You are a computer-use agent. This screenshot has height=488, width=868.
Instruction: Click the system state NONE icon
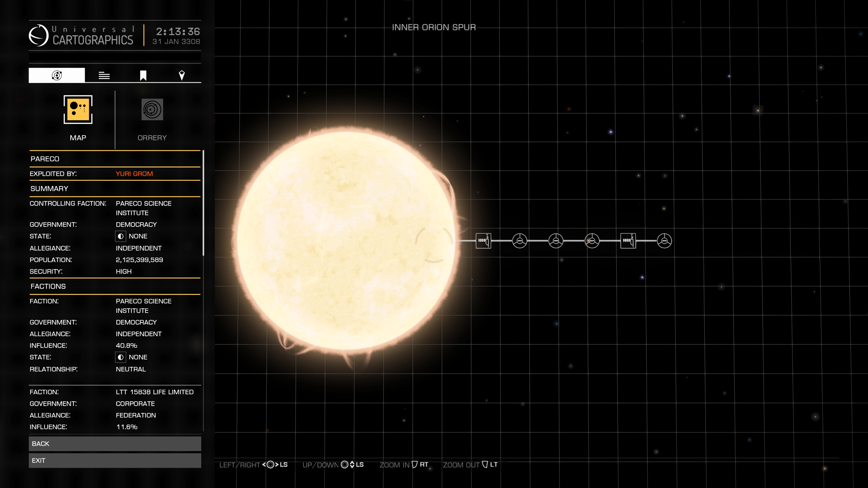coord(121,236)
